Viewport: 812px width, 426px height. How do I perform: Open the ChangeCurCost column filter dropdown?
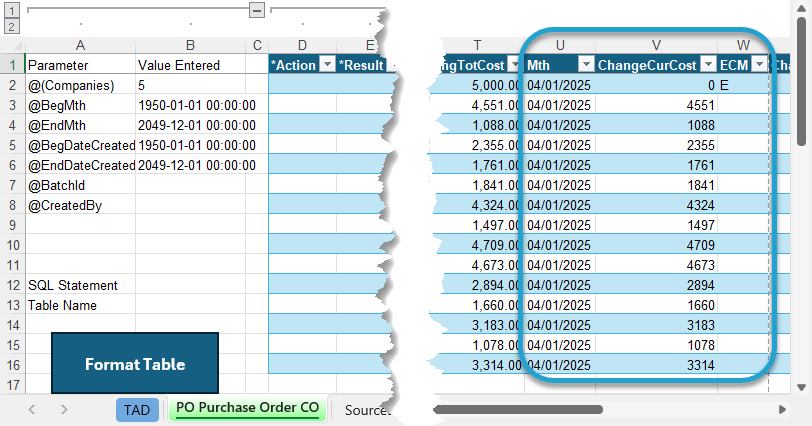tap(708, 65)
